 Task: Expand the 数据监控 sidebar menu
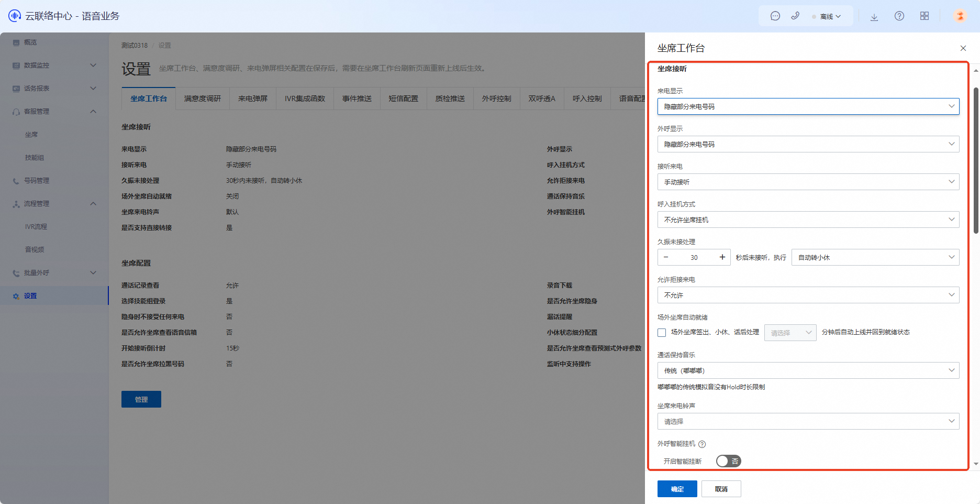click(x=93, y=65)
